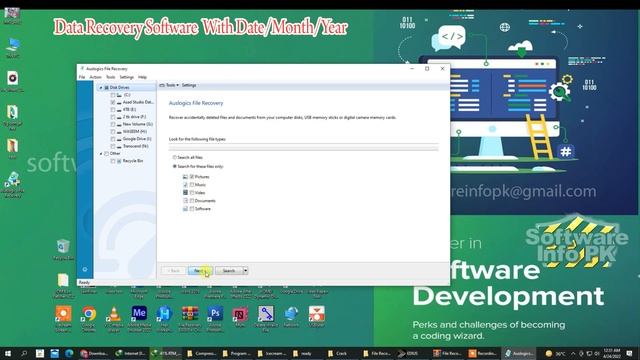The image size is (640, 360).
Task: Open the Tools dropdown in the toolbar
Action: 169,85
